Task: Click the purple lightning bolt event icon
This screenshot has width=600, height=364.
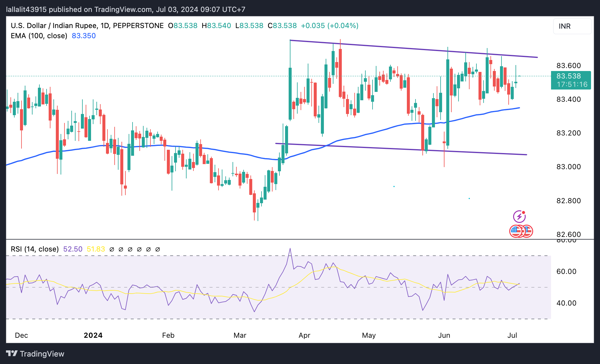Action: pos(519,217)
